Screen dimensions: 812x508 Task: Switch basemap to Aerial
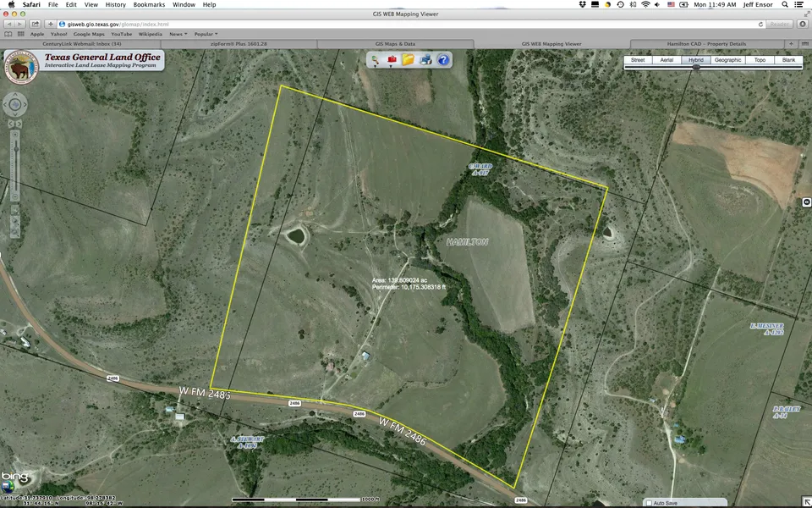(667, 60)
